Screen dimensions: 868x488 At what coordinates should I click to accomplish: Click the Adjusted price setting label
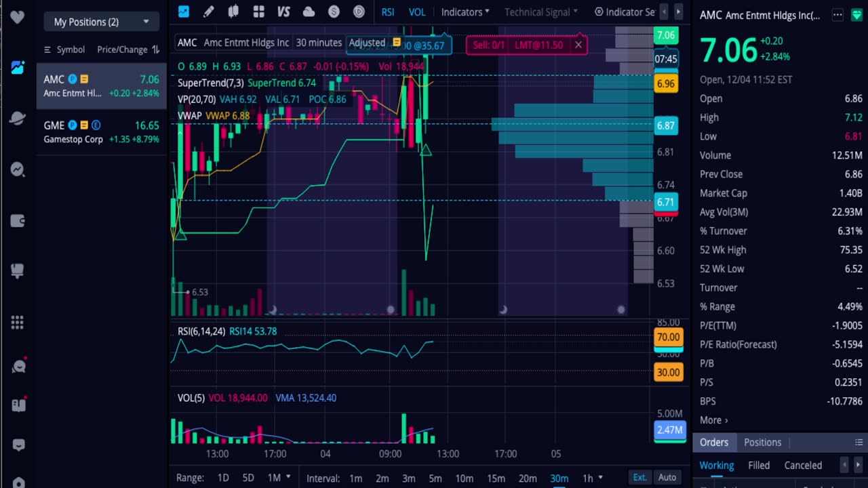[x=367, y=42]
